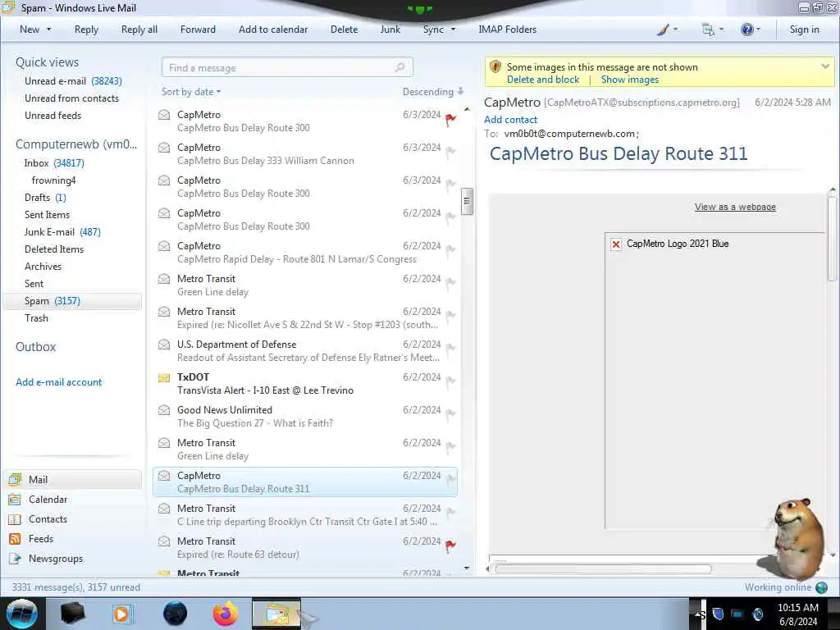Select the Inbox folder
840x630 pixels.
click(x=53, y=163)
